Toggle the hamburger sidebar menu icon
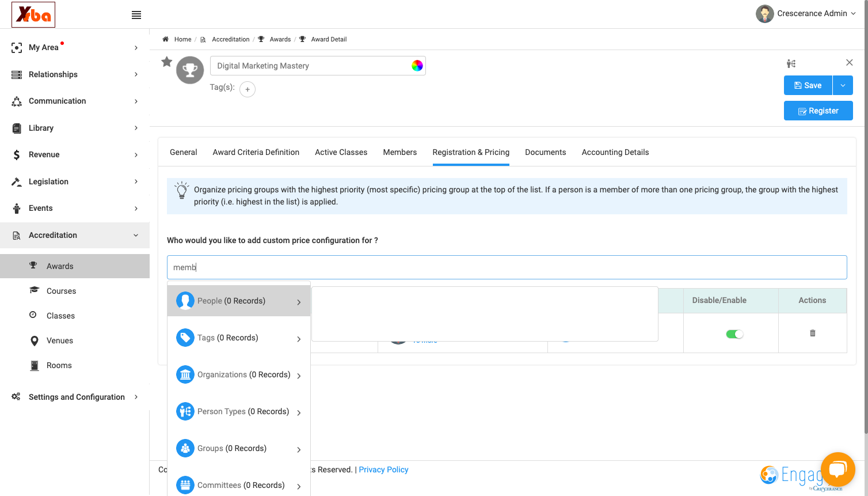 136,15
